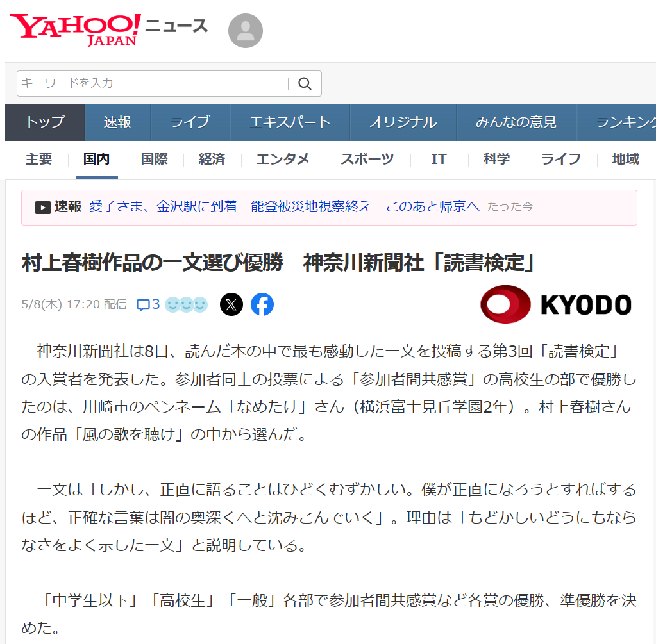Image resolution: width=656 pixels, height=644 pixels.
Task: Switch to the ライブ tab
Action: click(190, 122)
